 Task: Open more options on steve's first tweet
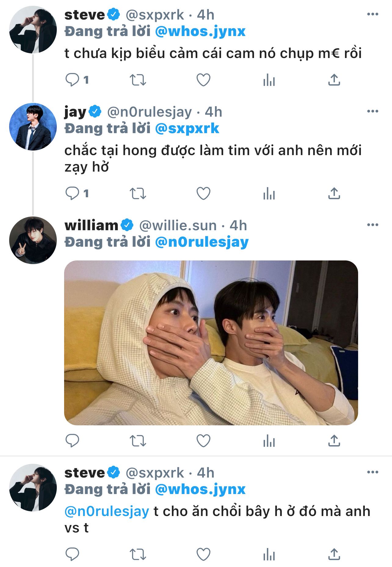point(373,14)
